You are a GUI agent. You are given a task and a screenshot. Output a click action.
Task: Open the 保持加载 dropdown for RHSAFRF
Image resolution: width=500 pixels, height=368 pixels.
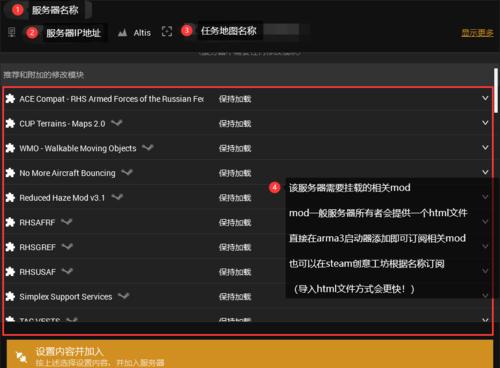[235, 222]
